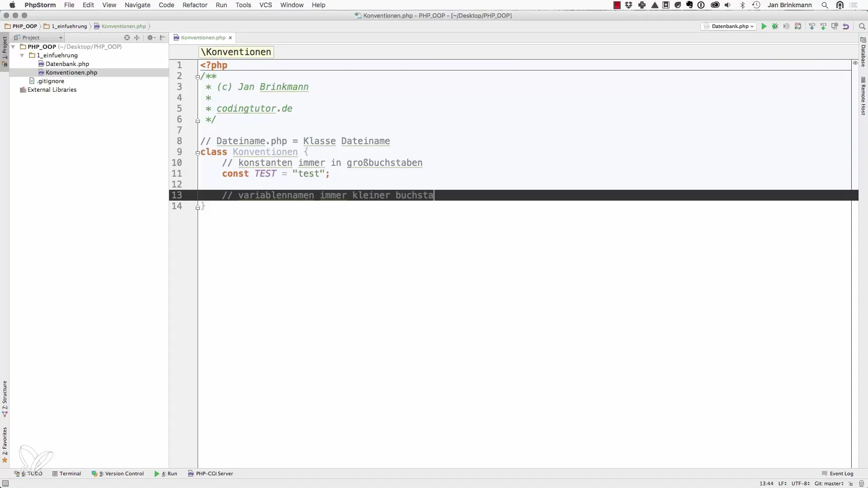Change line separator LF in status bar
Screen dimensions: 868x488
tap(783, 483)
